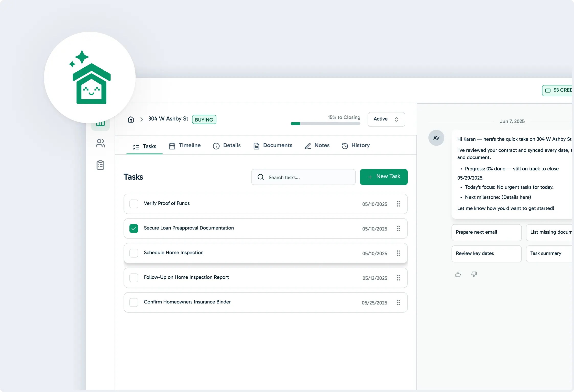574x392 pixels.
Task: Click the BUYING tag badge
Action: point(204,119)
